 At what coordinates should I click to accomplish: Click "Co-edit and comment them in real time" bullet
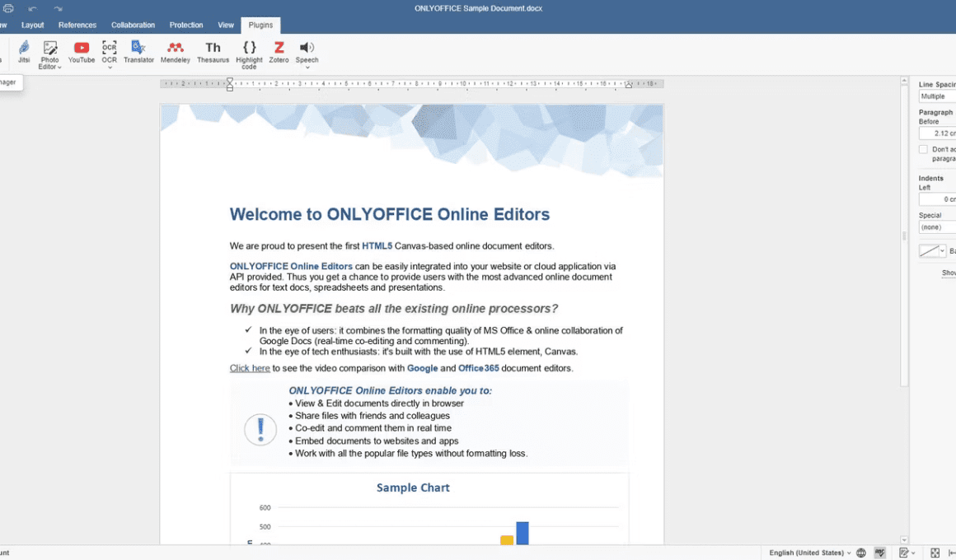[373, 427]
